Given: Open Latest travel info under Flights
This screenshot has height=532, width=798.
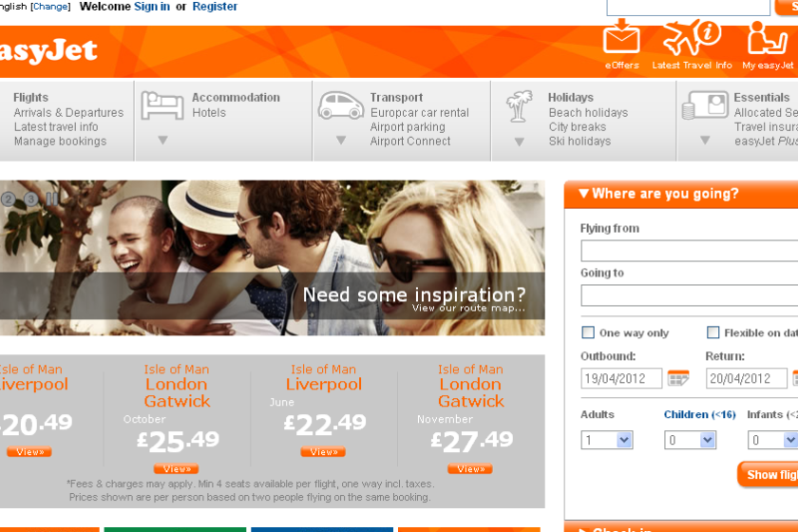Looking at the screenshot, I should point(56,126).
